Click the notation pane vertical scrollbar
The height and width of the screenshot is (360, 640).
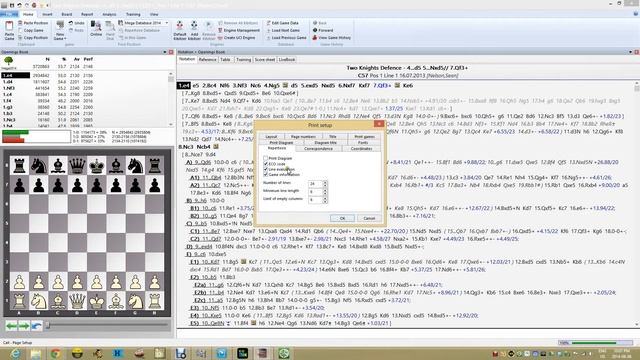click(636, 204)
